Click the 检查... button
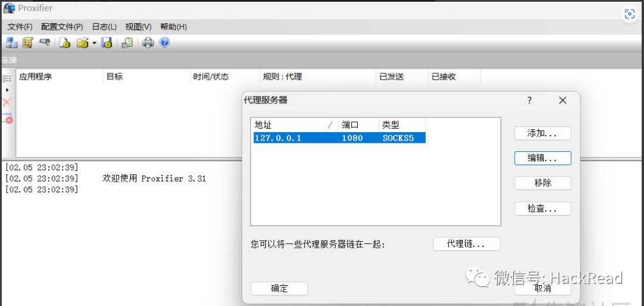The width and height of the screenshot is (644, 306). pyautogui.click(x=543, y=208)
